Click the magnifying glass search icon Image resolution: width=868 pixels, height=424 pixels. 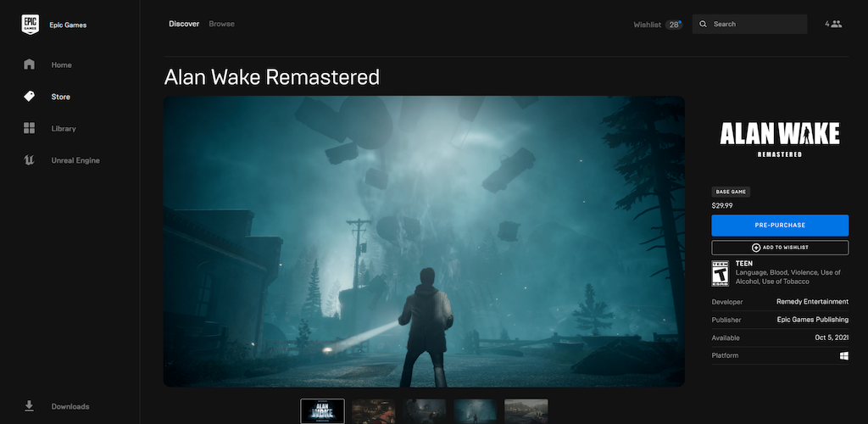703,24
